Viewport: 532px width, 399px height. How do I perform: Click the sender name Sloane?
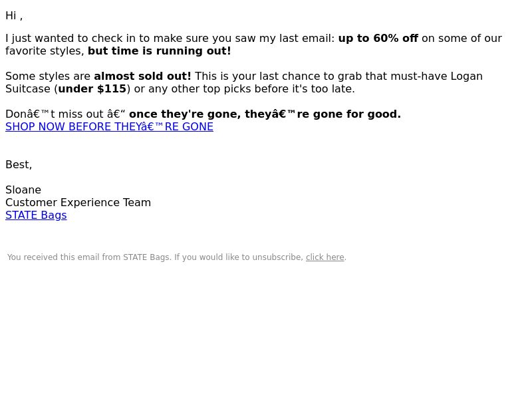pos(23,190)
